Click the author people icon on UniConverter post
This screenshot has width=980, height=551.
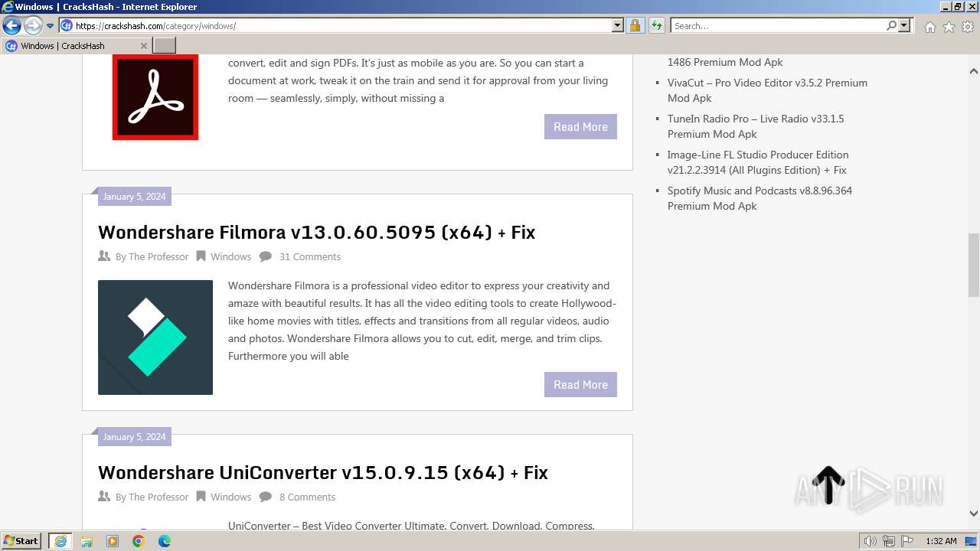[104, 497]
